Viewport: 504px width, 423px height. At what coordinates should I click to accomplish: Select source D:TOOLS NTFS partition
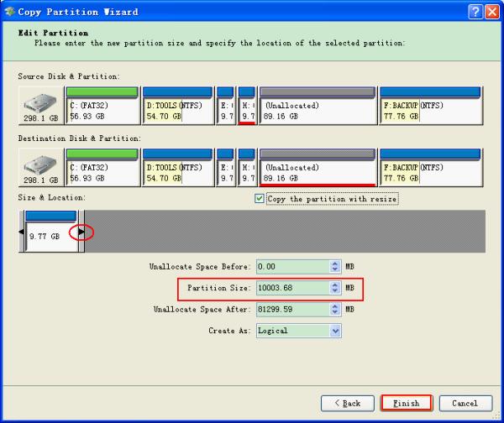click(x=177, y=106)
